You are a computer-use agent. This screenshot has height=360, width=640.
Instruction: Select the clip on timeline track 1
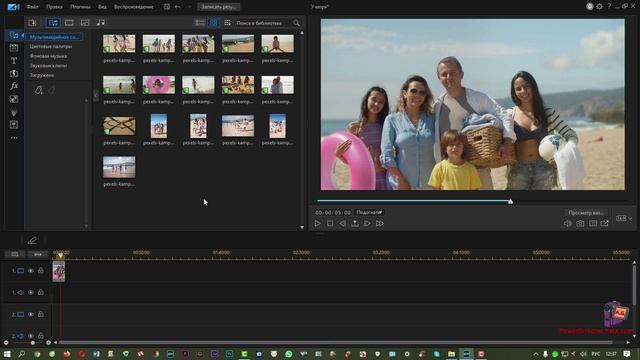[x=58, y=271]
